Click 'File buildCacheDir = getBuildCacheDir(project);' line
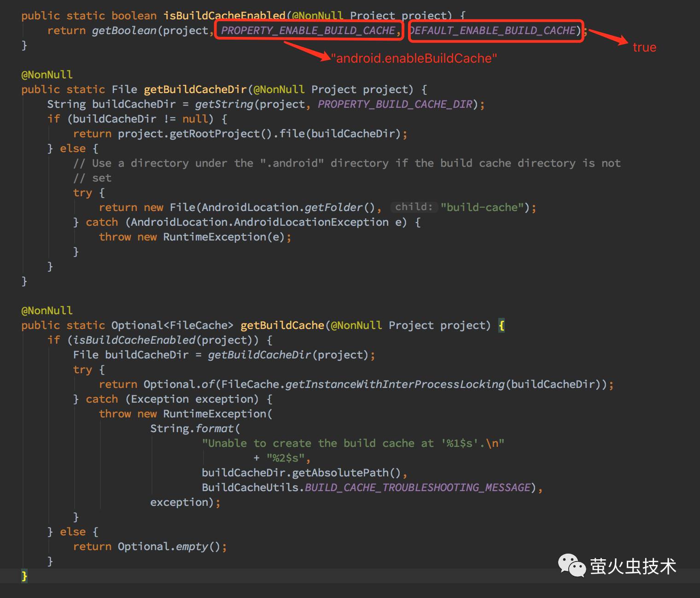The height and width of the screenshot is (598, 700). 224,355
